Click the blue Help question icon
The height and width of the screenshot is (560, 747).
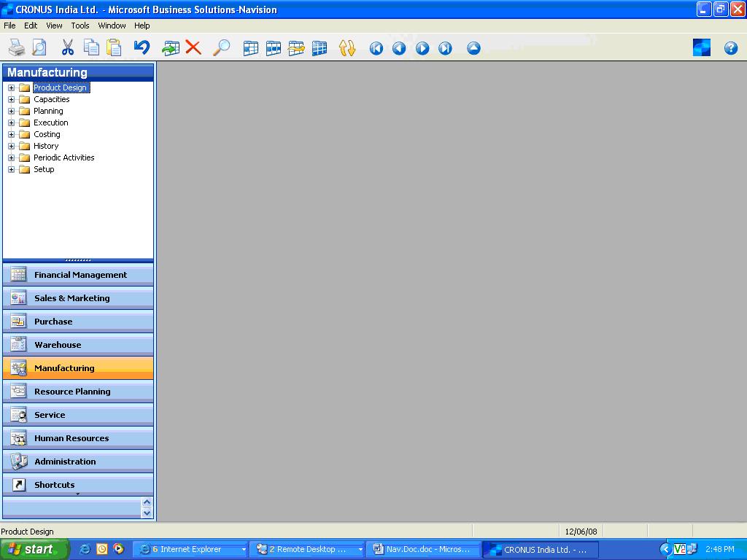point(731,48)
